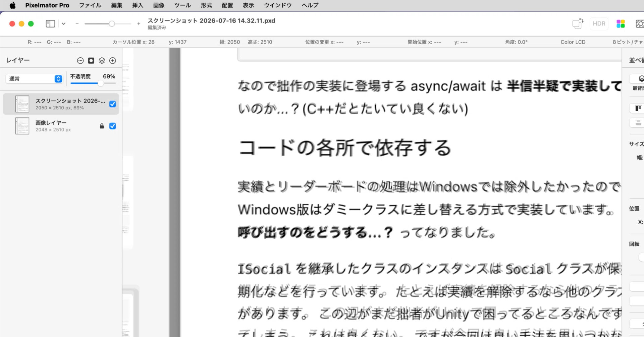
Task: Select the スクリーンショット 2026 layer thumbnail
Action: tap(22, 104)
